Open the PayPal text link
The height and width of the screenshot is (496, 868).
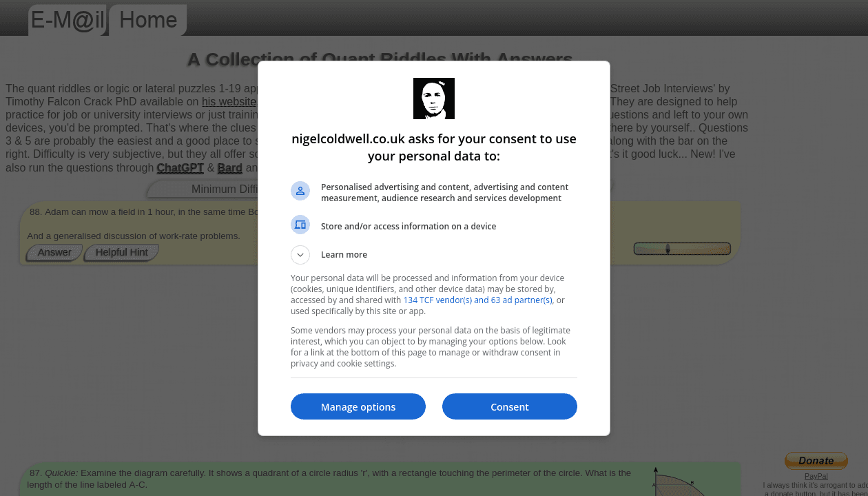click(x=816, y=476)
